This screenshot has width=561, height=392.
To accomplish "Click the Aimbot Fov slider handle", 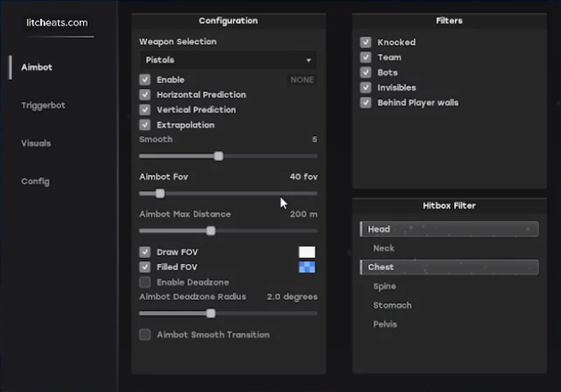I will click(x=160, y=193).
